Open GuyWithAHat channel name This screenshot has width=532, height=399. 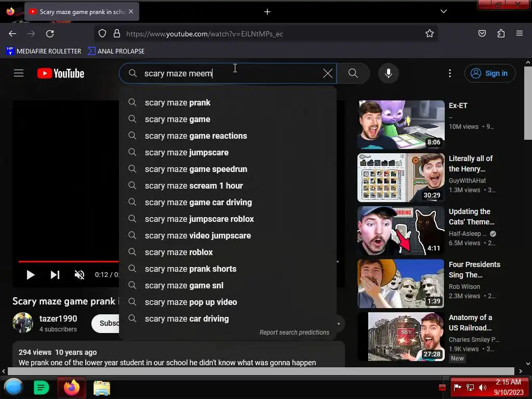[x=467, y=180]
